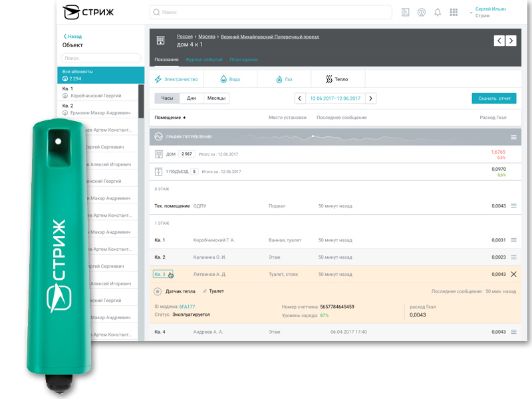Open menu for Кв. 2 row

513,257
